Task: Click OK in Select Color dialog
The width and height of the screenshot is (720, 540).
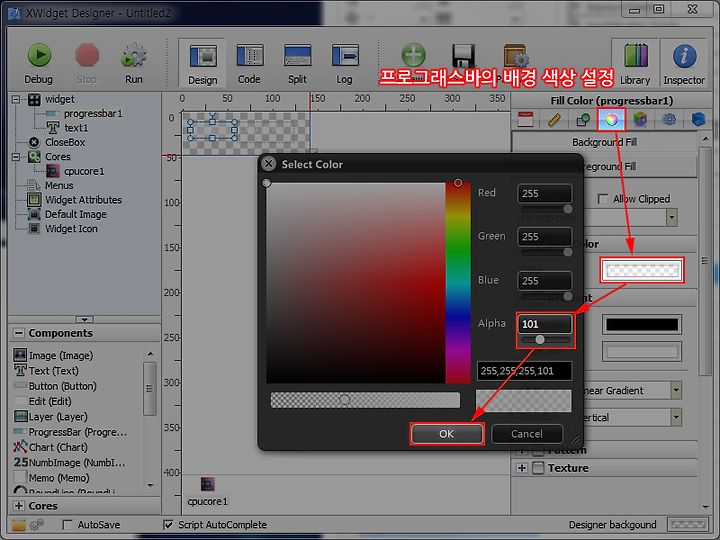Action: [446, 434]
